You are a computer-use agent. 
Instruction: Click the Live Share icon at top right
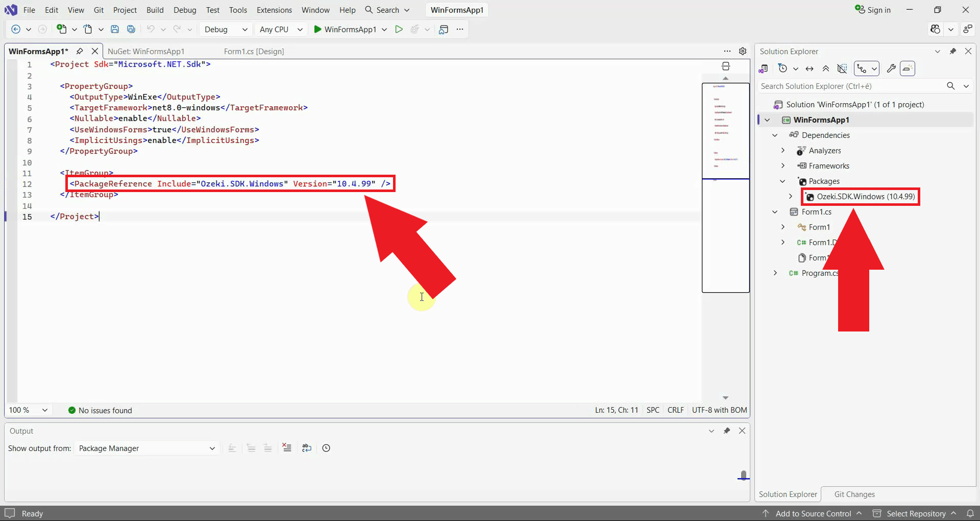[x=967, y=29]
